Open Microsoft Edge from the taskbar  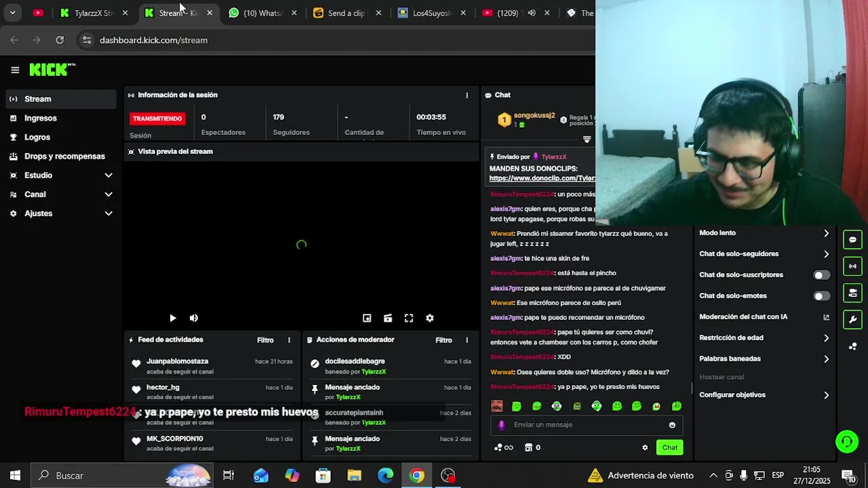pyautogui.click(x=385, y=476)
